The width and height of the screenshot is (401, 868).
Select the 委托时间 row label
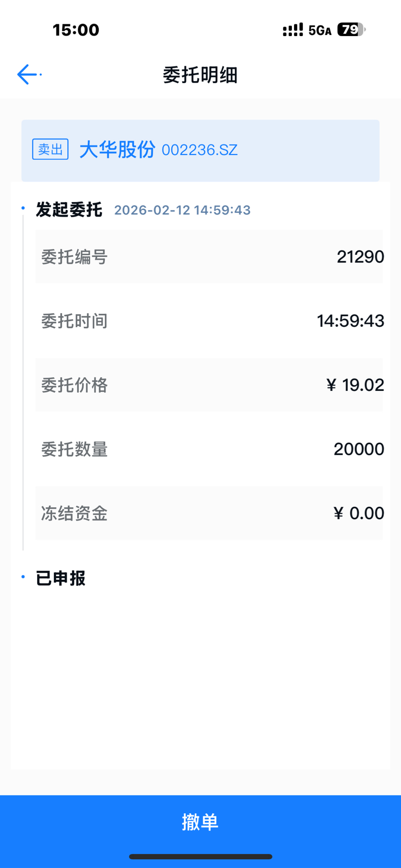click(74, 321)
